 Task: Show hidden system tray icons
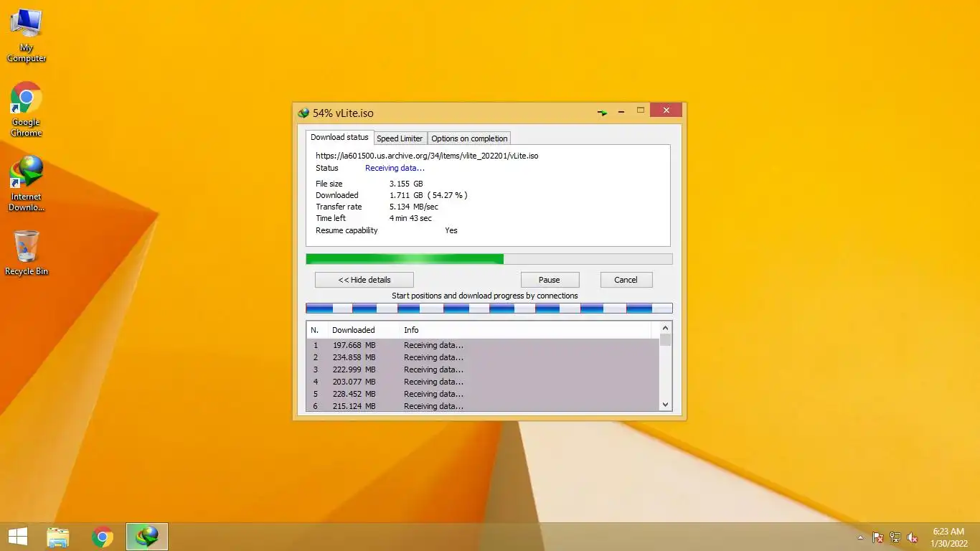point(860,537)
